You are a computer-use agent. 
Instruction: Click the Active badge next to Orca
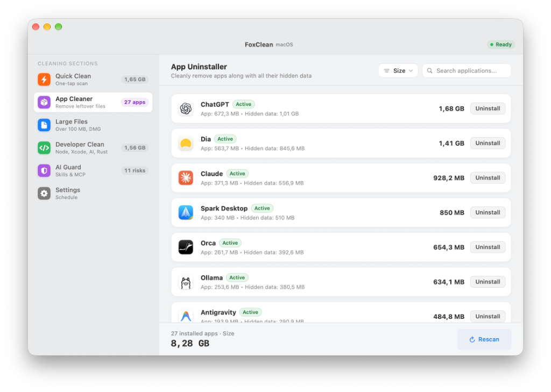(230, 243)
